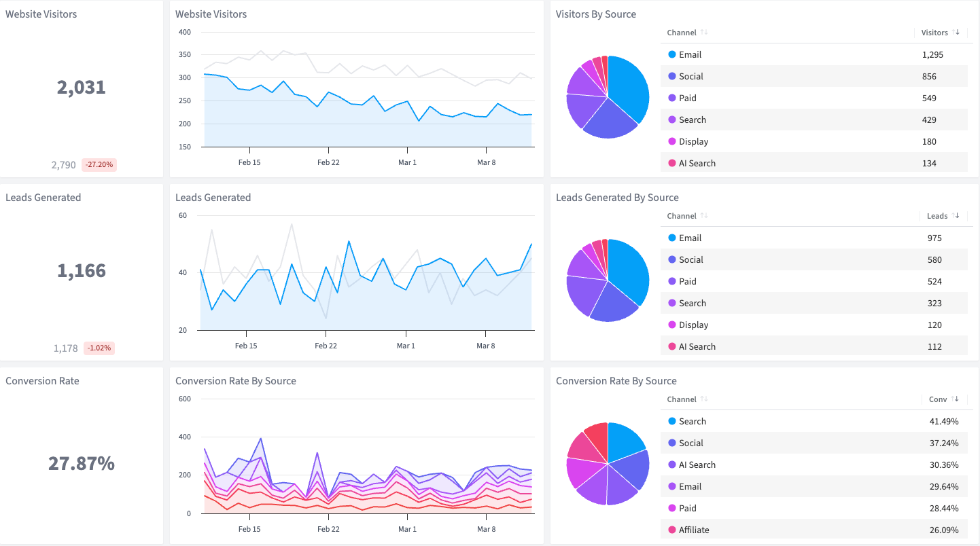
Task: Click the dot beside AI Search with 112 leads
Action: (672, 346)
